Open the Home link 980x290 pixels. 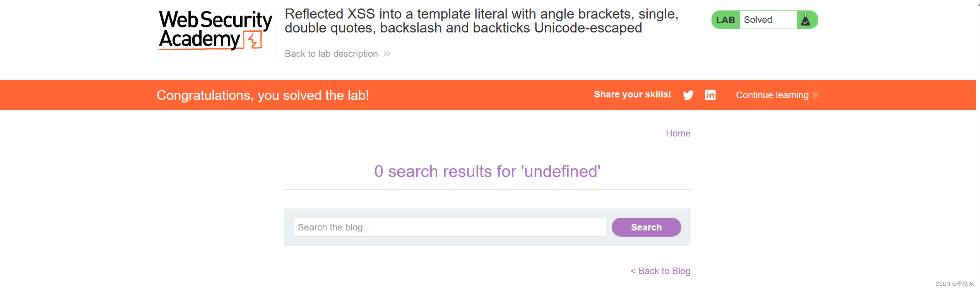678,133
